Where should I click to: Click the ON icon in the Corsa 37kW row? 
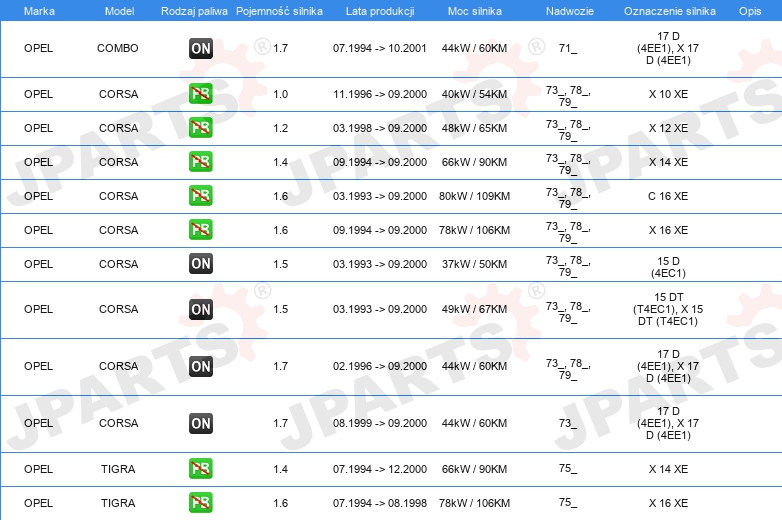tap(200, 264)
